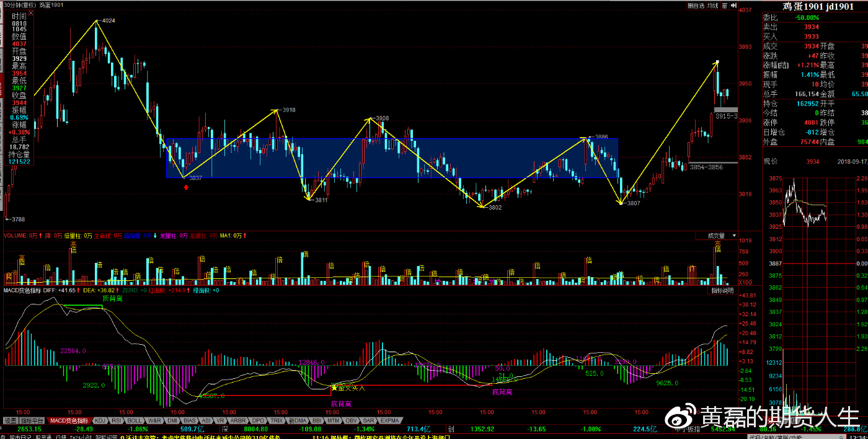Click the 鸡蛋1901 jd1901 contract title
The width and height of the screenshot is (868, 439).
point(818,7)
